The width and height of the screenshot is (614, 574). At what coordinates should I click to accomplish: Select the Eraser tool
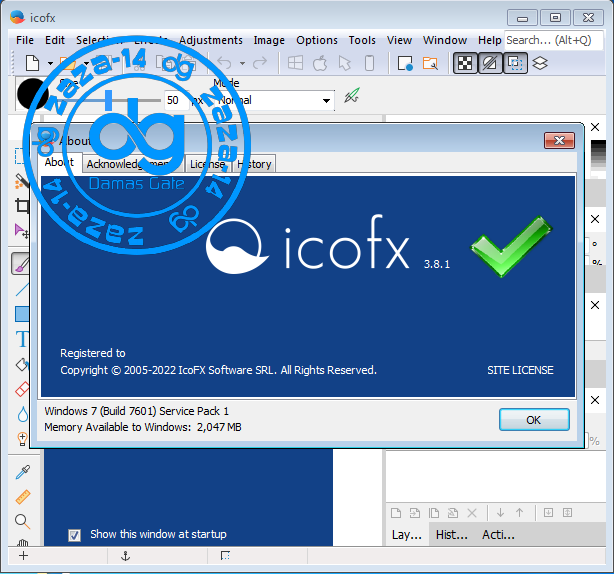pyautogui.click(x=22, y=390)
